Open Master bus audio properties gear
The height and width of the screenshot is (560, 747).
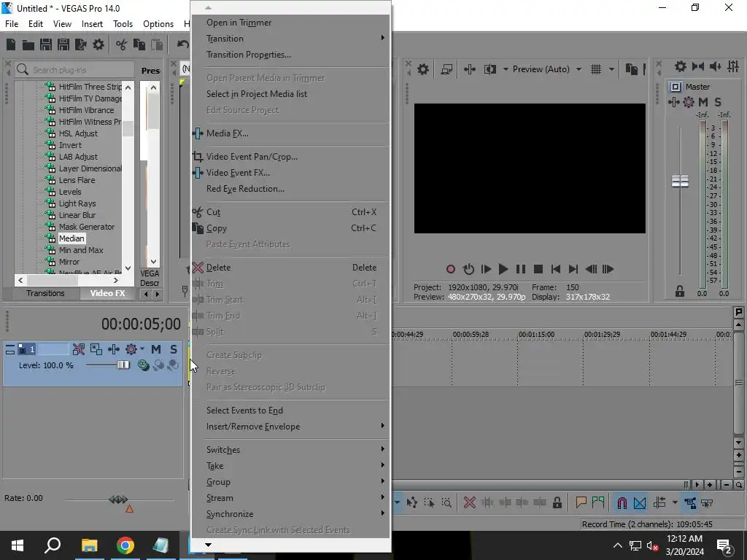point(681,66)
